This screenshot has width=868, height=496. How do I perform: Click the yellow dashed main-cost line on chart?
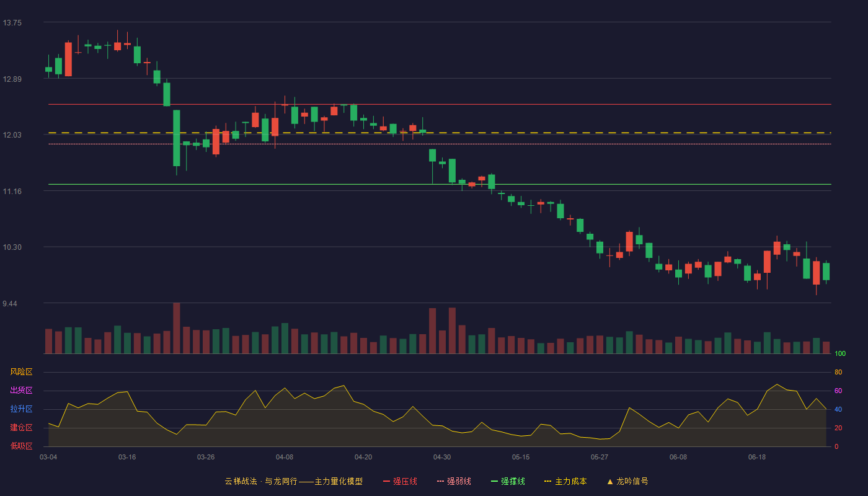(x=440, y=133)
